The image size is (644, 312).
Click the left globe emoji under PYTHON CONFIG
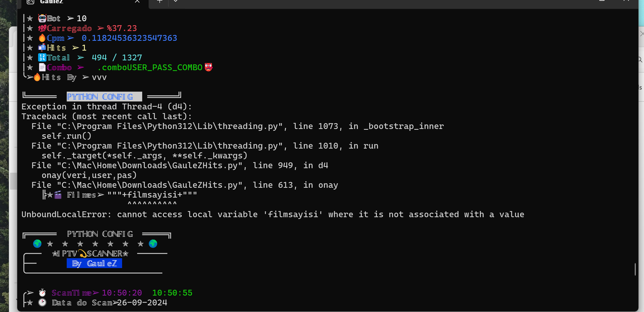[37, 244]
